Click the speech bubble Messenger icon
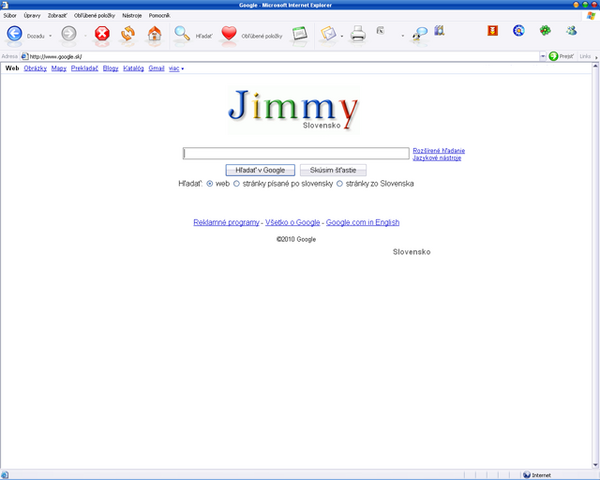This screenshot has height=480, width=600. (420, 34)
